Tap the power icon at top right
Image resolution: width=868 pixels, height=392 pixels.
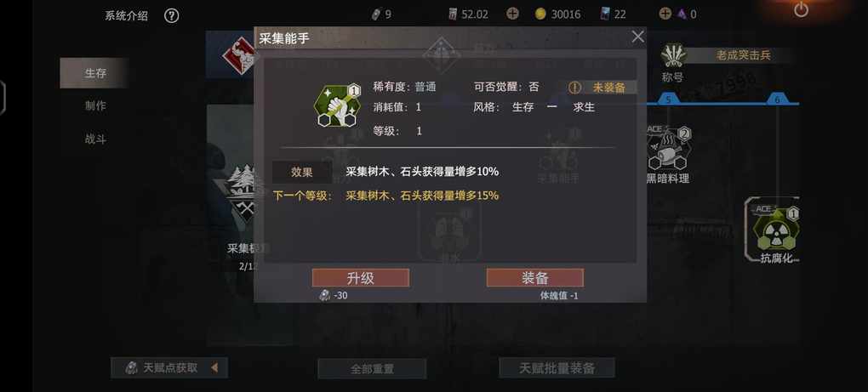pyautogui.click(x=801, y=10)
